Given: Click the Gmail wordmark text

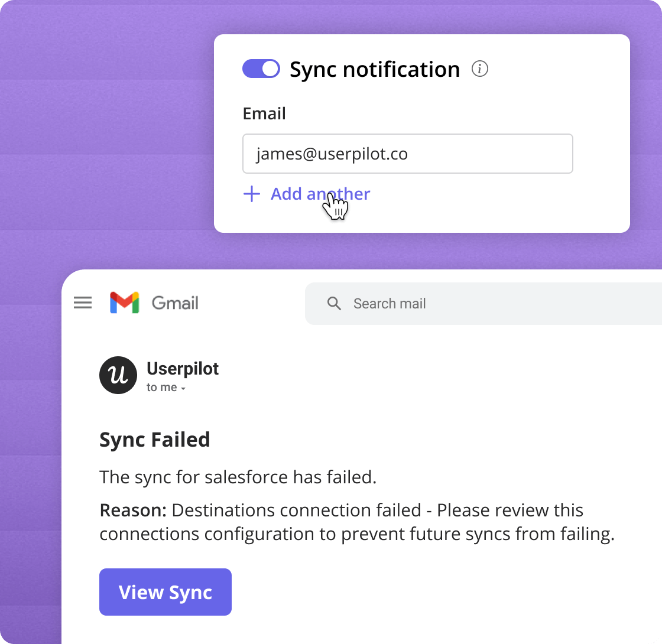Looking at the screenshot, I should tap(175, 303).
